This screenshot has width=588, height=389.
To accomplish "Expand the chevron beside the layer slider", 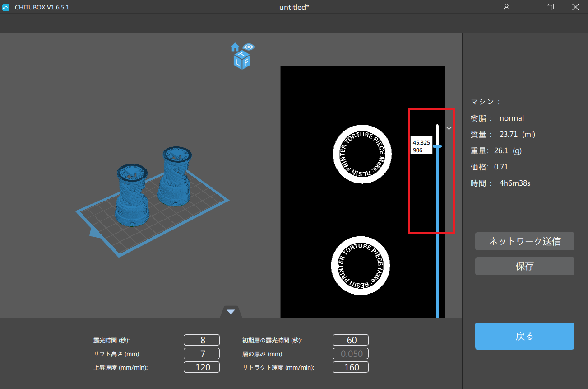I will point(449,128).
